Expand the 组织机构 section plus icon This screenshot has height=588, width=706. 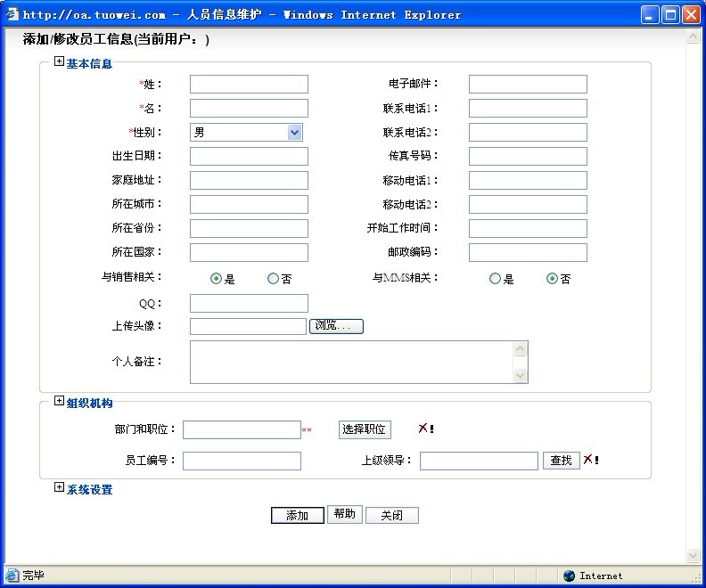60,402
